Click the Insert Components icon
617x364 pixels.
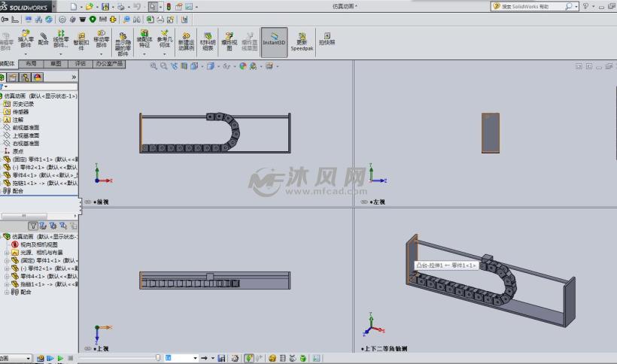[26, 34]
